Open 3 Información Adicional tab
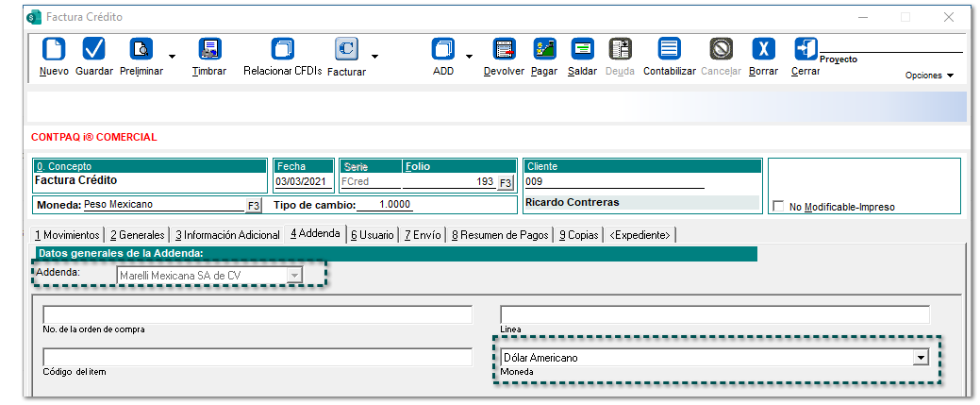Screen dimensions: 980x405 click(x=227, y=235)
